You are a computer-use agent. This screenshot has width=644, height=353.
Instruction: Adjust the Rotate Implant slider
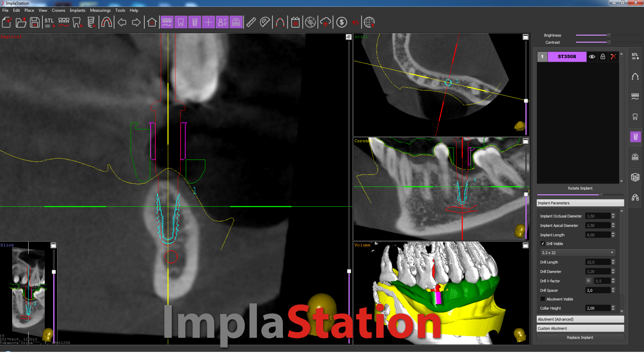[x=580, y=195]
